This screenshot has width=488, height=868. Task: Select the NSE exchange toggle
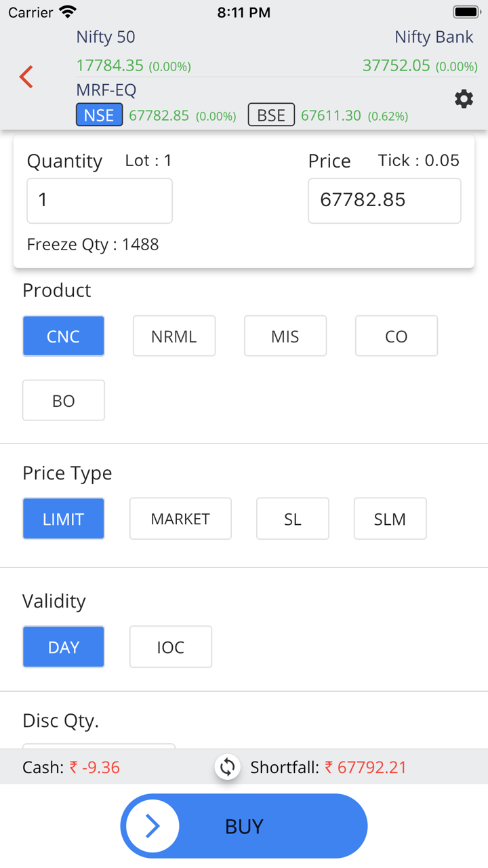click(99, 115)
